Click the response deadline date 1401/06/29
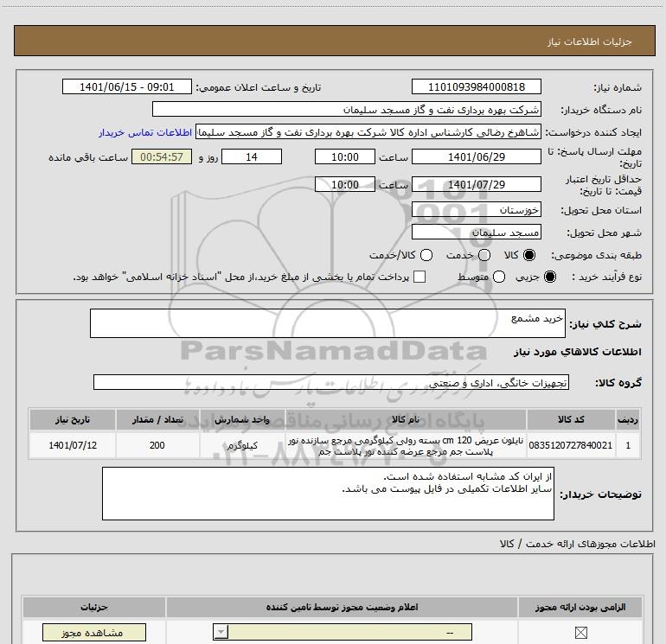The height and width of the screenshot is (644, 666). pos(476,157)
